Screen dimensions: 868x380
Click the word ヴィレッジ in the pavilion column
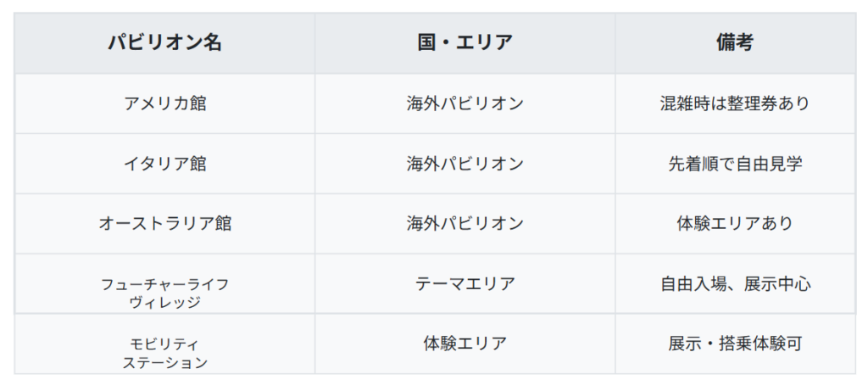click(x=165, y=303)
